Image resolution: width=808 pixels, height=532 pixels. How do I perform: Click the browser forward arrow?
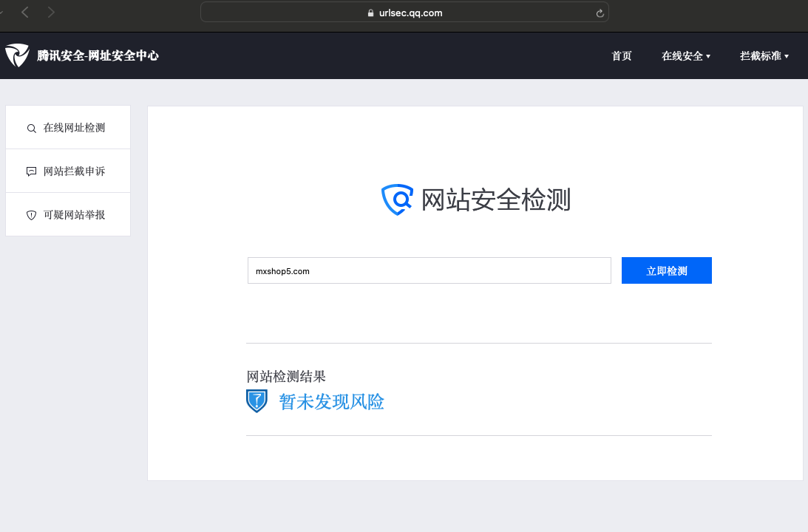(50, 12)
